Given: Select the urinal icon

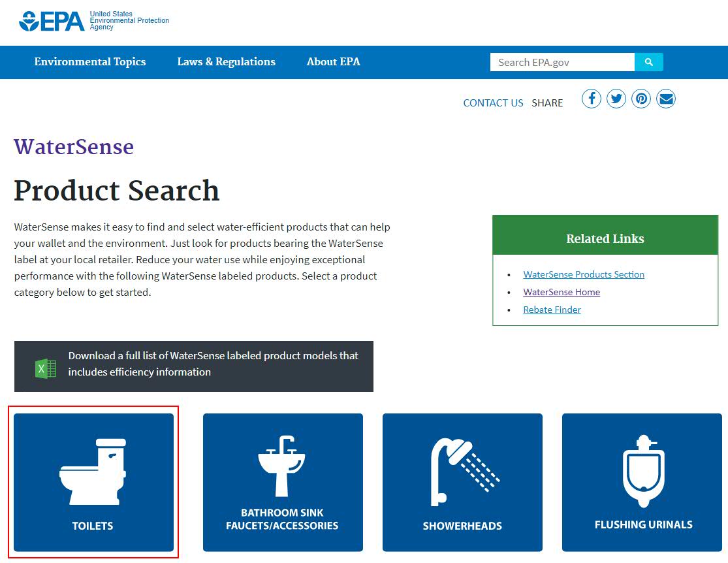Looking at the screenshot, I should pyautogui.click(x=644, y=470).
